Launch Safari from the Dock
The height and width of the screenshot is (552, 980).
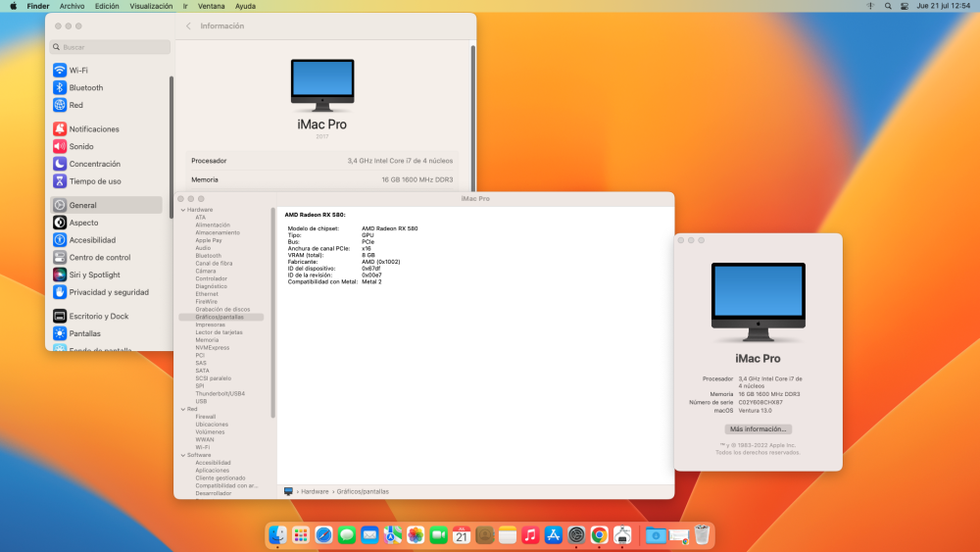click(323, 535)
